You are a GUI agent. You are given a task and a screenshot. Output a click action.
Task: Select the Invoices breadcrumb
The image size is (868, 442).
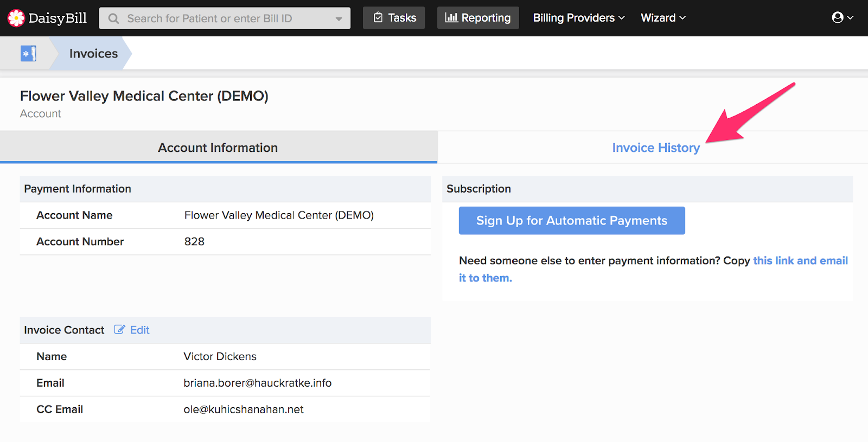tap(93, 53)
